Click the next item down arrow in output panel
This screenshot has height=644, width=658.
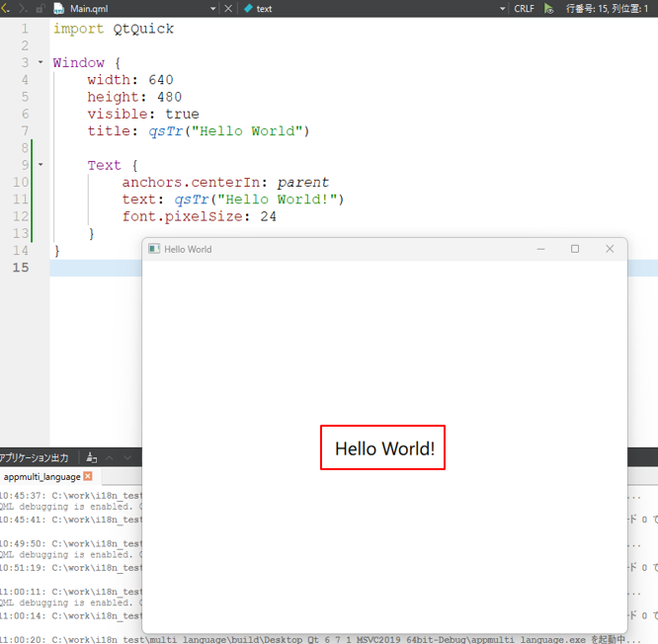coord(128,457)
